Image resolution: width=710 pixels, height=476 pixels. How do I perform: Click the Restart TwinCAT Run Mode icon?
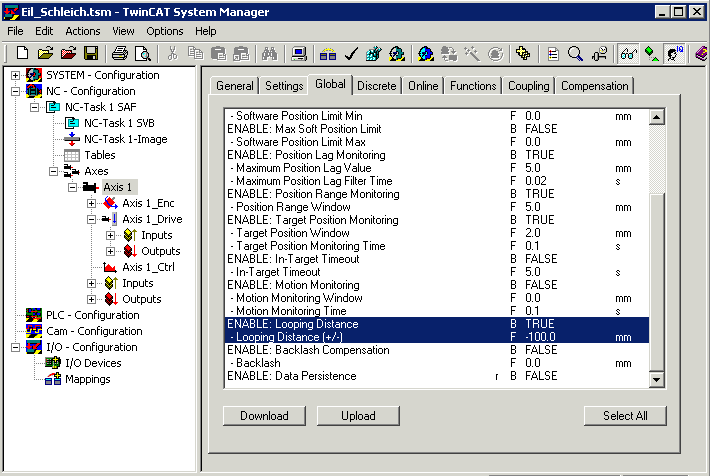click(397, 54)
